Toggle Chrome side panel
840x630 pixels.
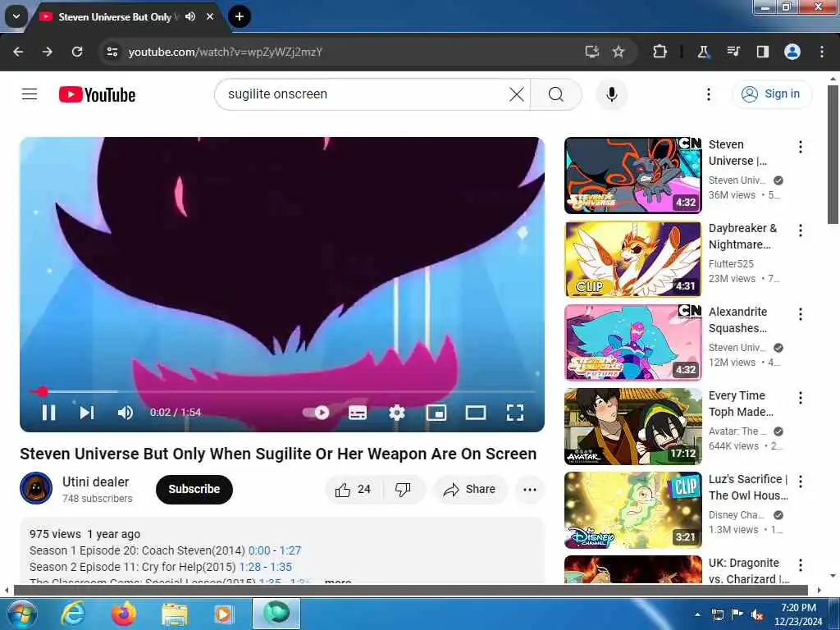[x=762, y=52]
